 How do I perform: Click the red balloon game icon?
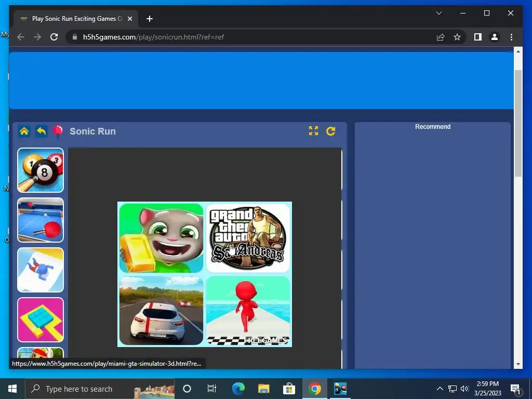pyautogui.click(x=58, y=131)
